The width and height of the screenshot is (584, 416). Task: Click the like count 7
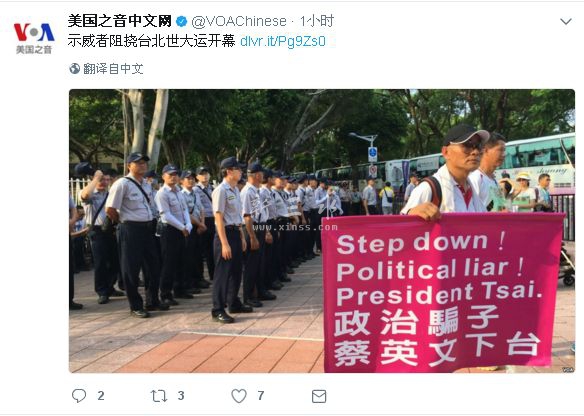click(261, 396)
